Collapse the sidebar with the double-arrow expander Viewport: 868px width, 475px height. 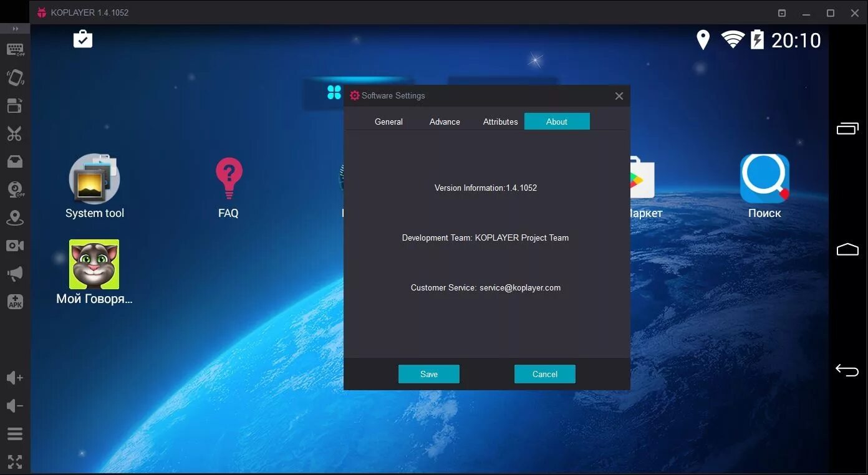pyautogui.click(x=15, y=29)
